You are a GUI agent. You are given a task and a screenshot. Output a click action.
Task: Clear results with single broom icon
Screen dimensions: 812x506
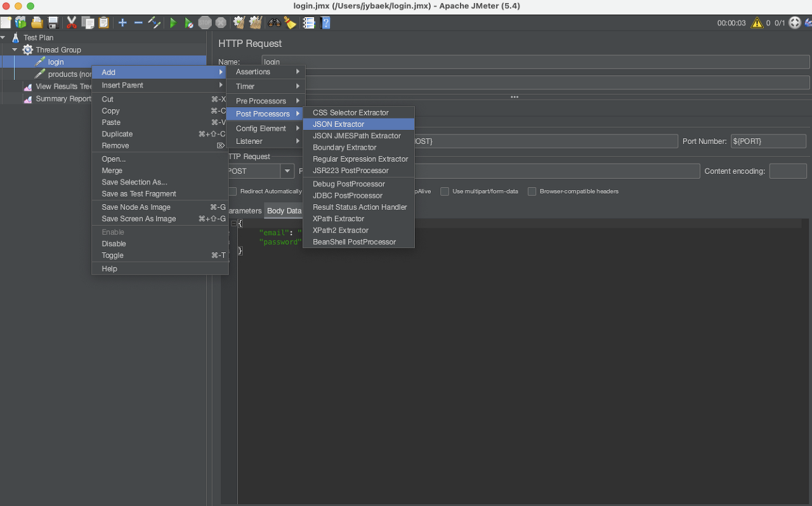[239, 23]
